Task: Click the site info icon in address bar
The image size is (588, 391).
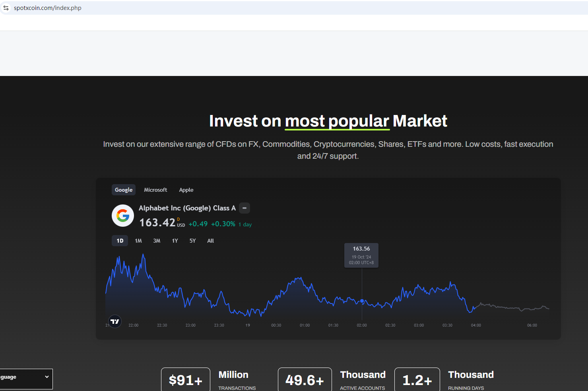Action: click(x=6, y=8)
